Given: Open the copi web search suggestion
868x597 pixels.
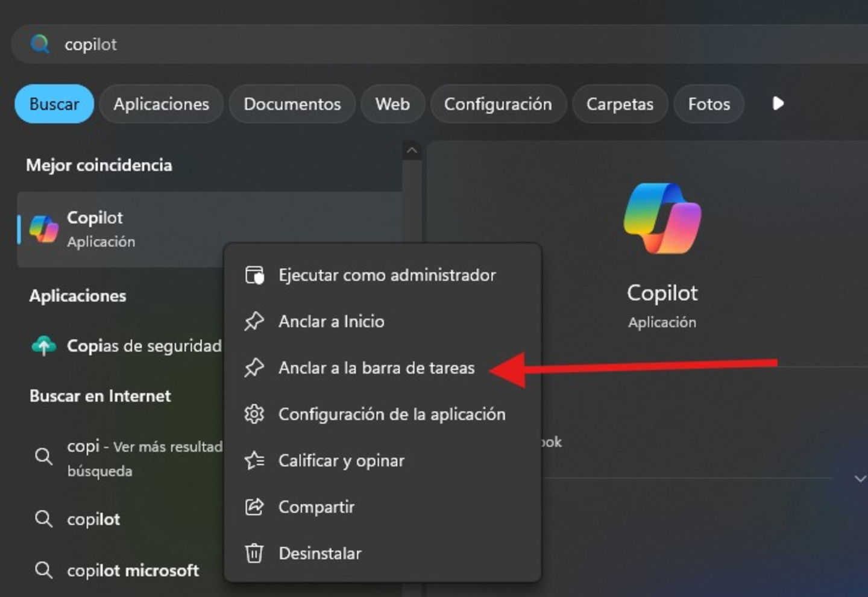Looking at the screenshot, I should 121,458.
